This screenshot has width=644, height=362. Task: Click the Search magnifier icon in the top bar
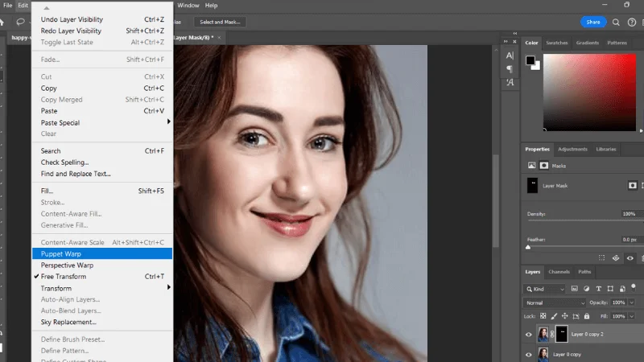pyautogui.click(x=616, y=23)
